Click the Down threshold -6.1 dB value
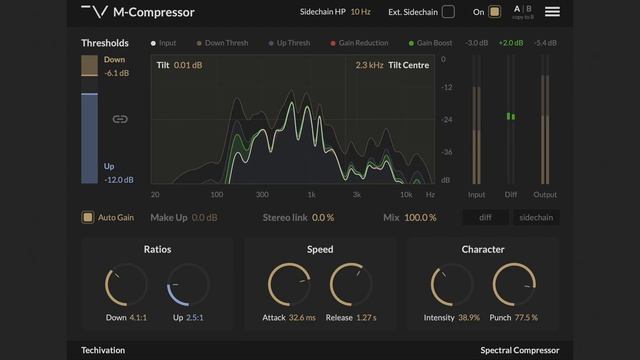This screenshot has width=640, height=360. click(x=117, y=73)
